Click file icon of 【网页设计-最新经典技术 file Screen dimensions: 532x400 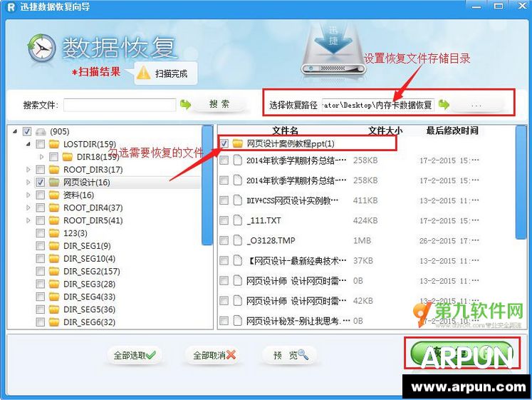click(x=237, y=260)
